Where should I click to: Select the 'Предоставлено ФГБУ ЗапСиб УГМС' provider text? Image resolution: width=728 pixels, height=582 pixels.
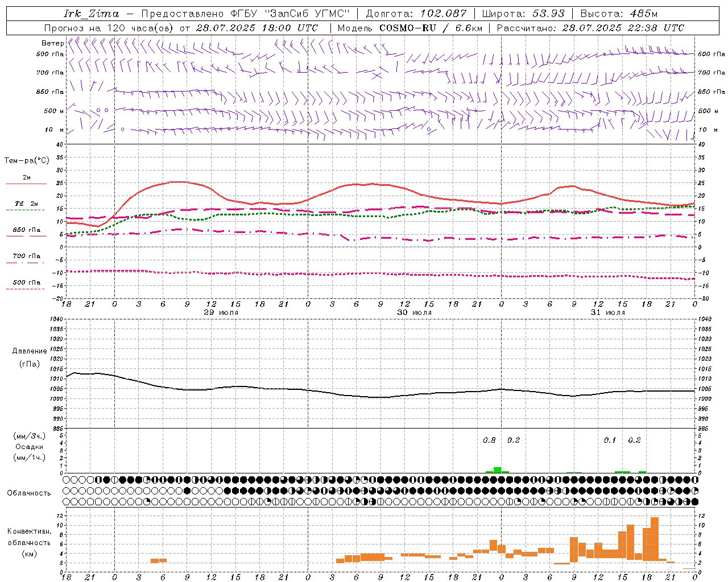[x=245, y=14]
